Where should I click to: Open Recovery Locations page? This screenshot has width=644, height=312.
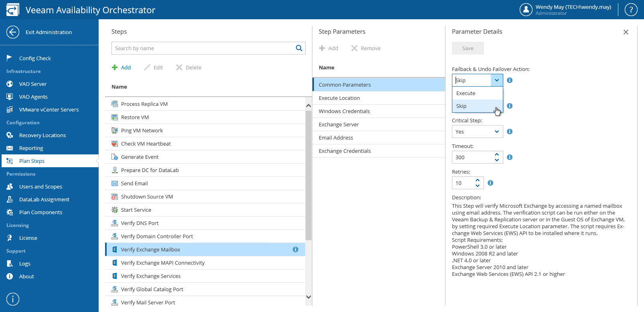43,135
